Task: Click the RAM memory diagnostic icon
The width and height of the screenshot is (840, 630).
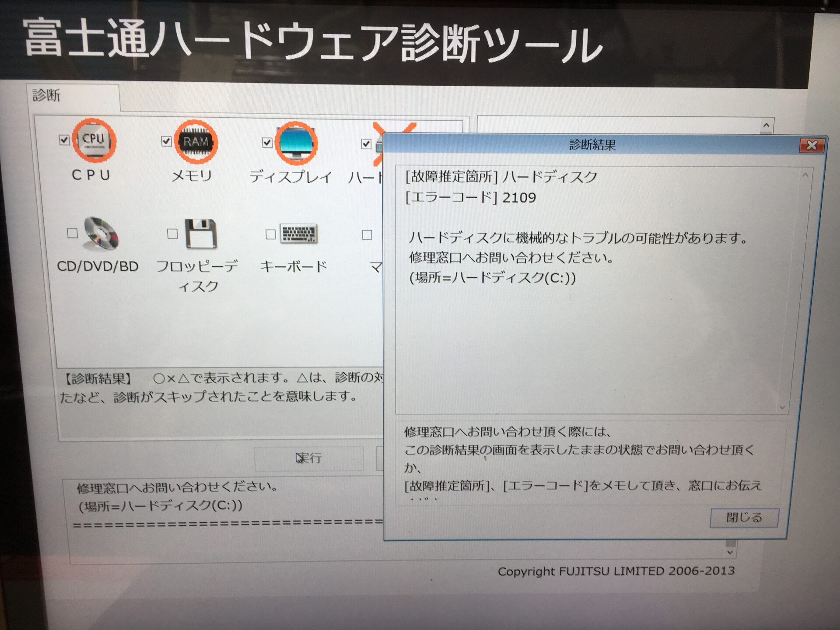Action: point(196,142)
